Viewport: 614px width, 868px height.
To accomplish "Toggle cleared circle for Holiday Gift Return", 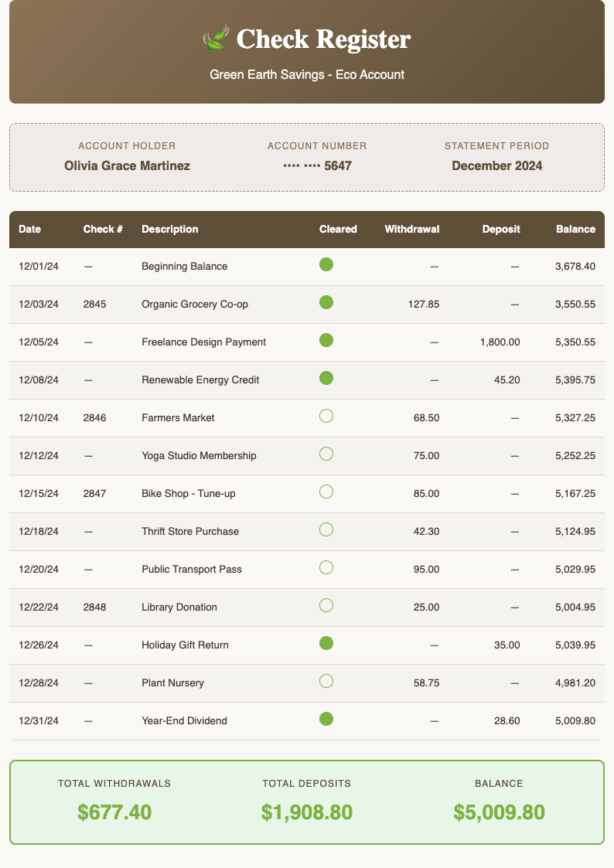I will coord(326,643).
